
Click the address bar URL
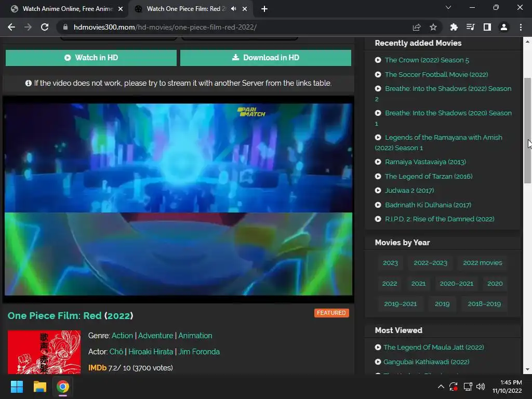[x=165, y=27]
